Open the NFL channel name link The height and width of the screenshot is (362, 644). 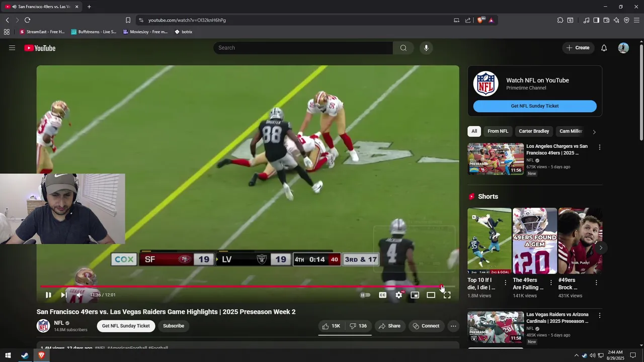(x=59, y=323)
